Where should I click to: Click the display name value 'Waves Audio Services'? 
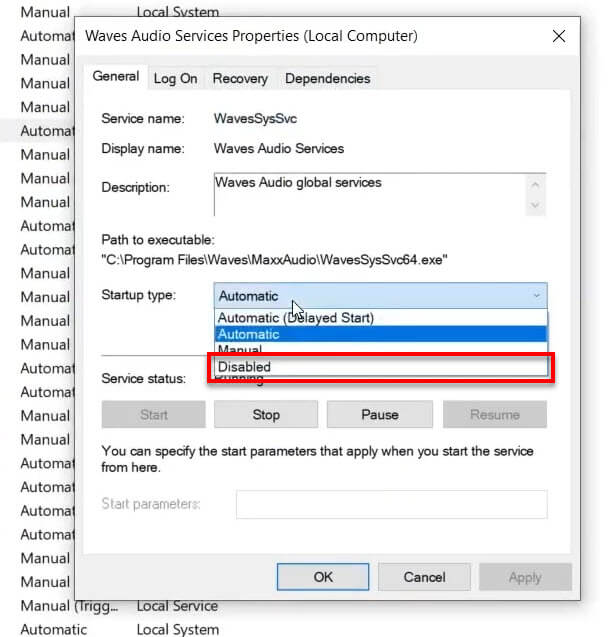pyautogui.click(x=279, y=149)
